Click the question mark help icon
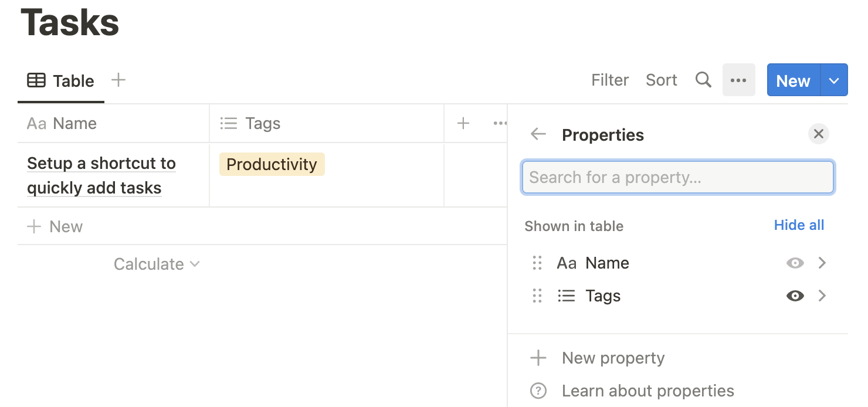 coord(538,391)
